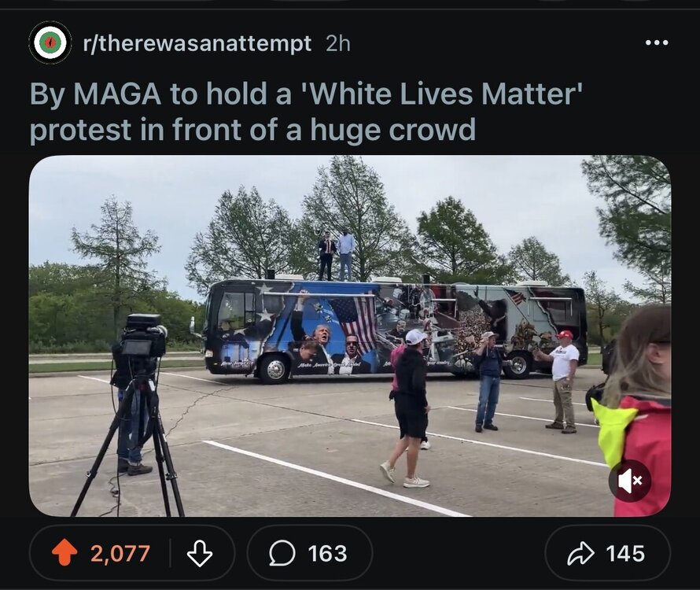This screenshot has height=590, width=700.
Task: Open the post title 'By MAGA to hold…'
Action: [x=306, y=112]
